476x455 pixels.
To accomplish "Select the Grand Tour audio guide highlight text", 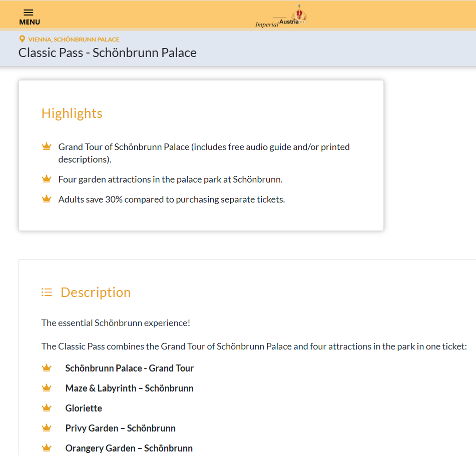I will click(x=204, y=153).
